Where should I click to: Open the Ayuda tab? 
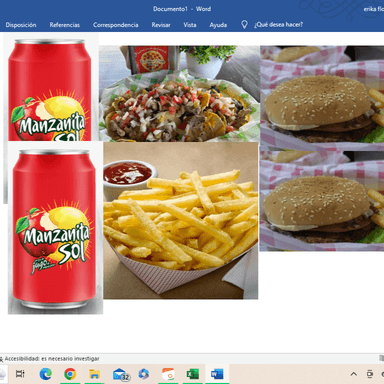pos(218,25)
